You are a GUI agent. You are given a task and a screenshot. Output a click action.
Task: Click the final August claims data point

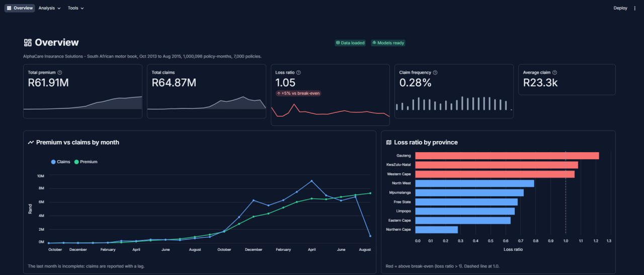point(370,236)
